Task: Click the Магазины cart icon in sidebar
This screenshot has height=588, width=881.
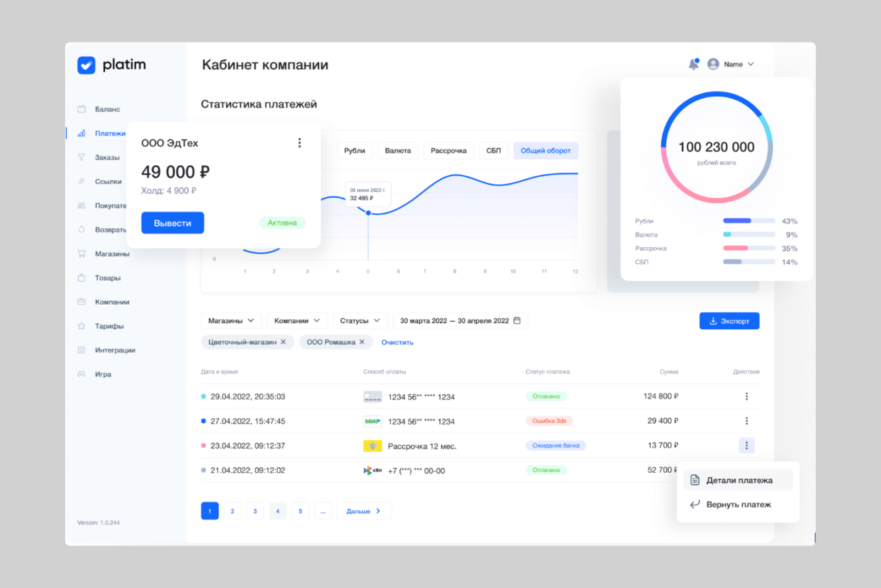Action: (x=81, y=254)
